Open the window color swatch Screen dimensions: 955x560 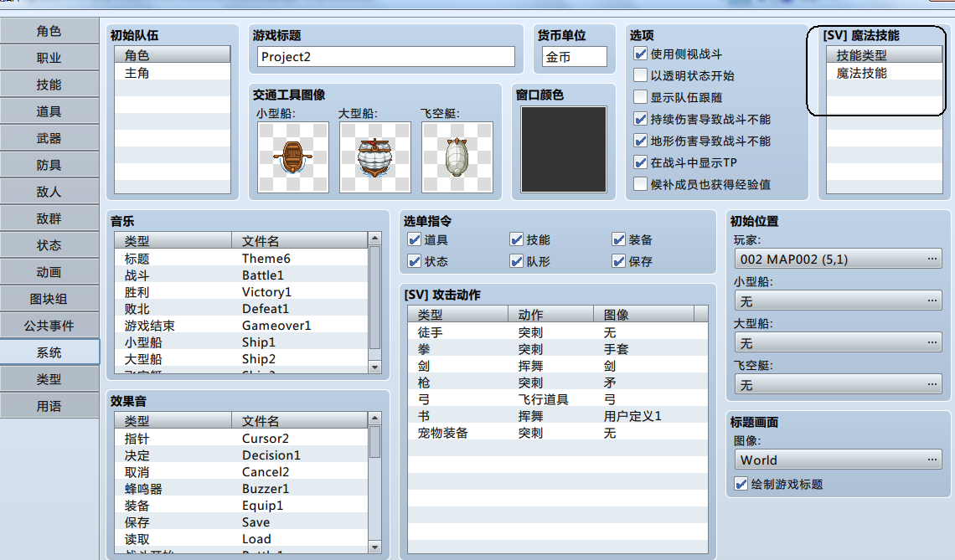click(564, 149)
